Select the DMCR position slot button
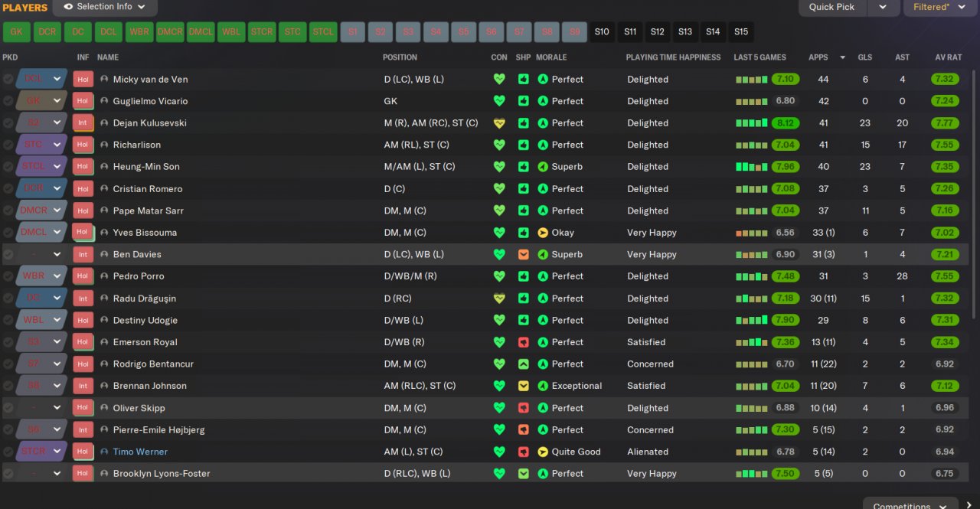 (x=170, y=32)
